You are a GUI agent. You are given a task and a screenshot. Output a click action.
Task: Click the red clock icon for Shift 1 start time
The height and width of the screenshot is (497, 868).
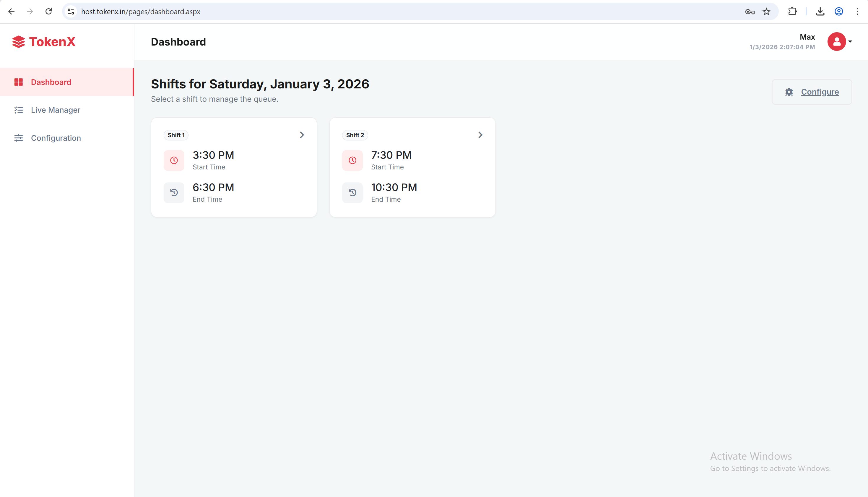click(174, 161)
